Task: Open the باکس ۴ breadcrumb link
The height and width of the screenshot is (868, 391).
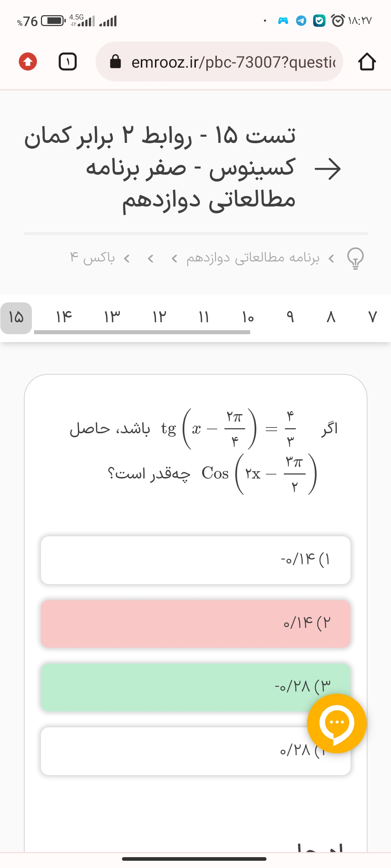Action: (x=92, y=258)
